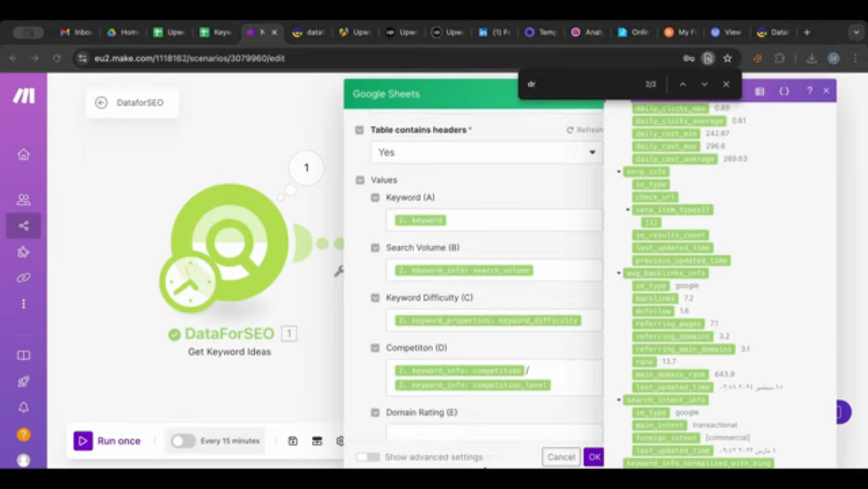868x489 pixels.
Task: Collapse the avg_backlinks_info tree node
Action: (619, 273)
